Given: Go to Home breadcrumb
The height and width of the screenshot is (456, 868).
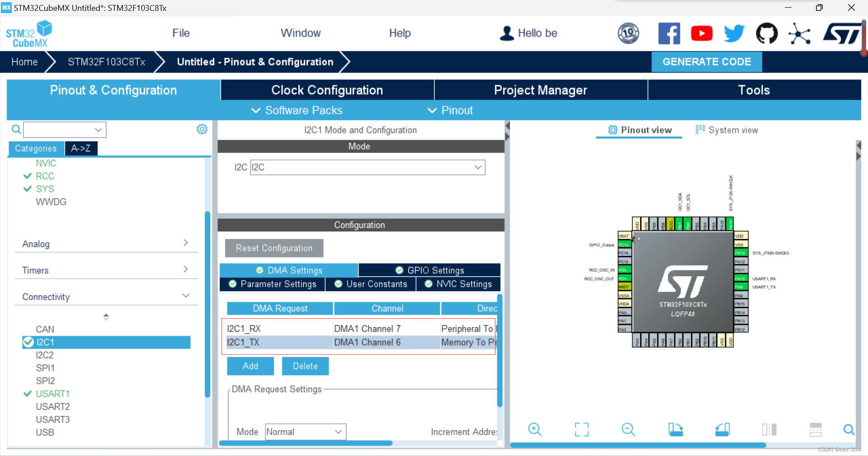Looking at the screenshot, I should point(24,62).
